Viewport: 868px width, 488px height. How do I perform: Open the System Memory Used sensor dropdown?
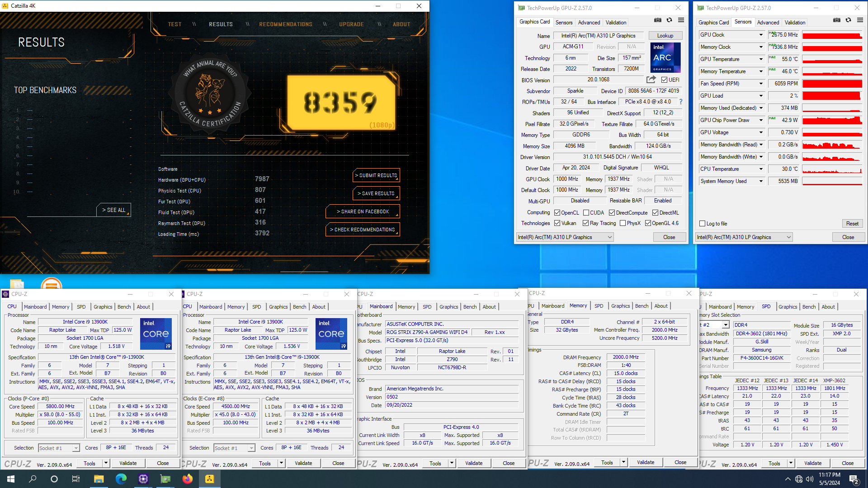pos(761,181)
